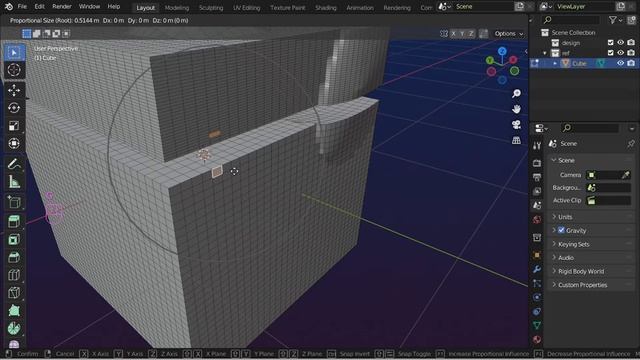Collapse the ref collection tree
The image size is (640, 360).
(x=545, y=53)
